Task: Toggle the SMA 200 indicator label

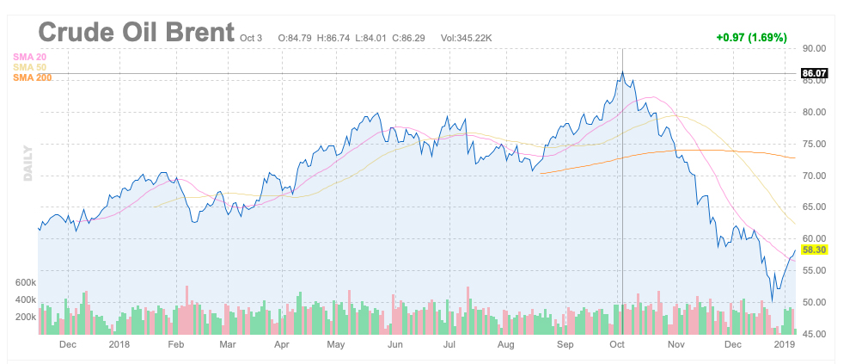Action: [x=33, y=77]
